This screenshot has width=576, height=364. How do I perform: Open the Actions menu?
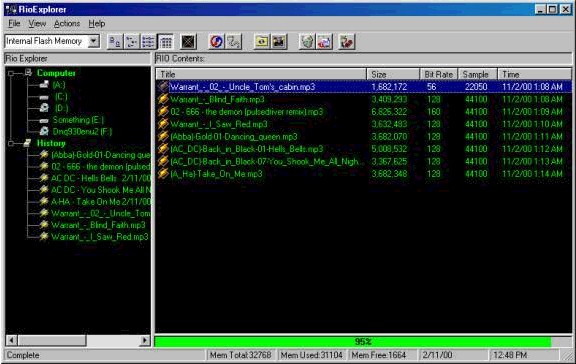click(67, 24)
